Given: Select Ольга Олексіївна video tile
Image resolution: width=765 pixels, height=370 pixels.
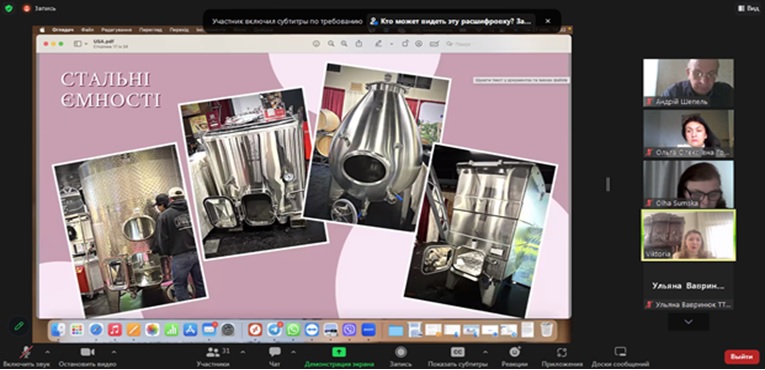Looking at the screenshot, I should [x=688, y=133].
